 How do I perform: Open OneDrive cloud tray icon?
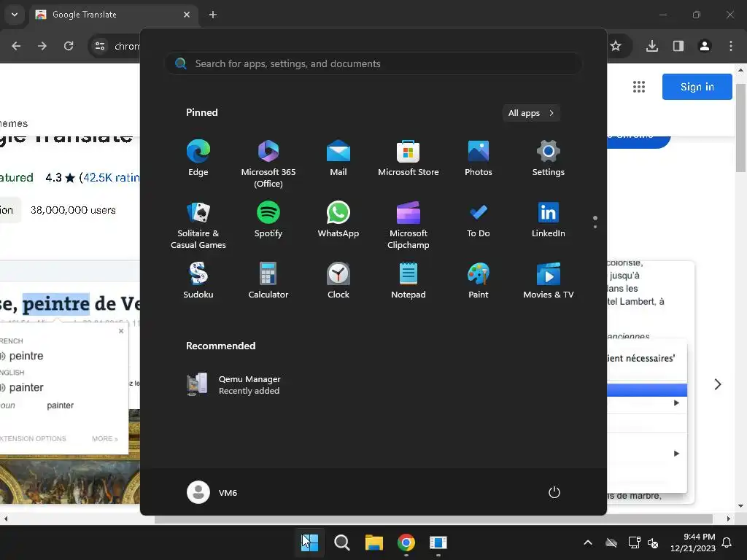pyautogui.click(x=611, y=542)
